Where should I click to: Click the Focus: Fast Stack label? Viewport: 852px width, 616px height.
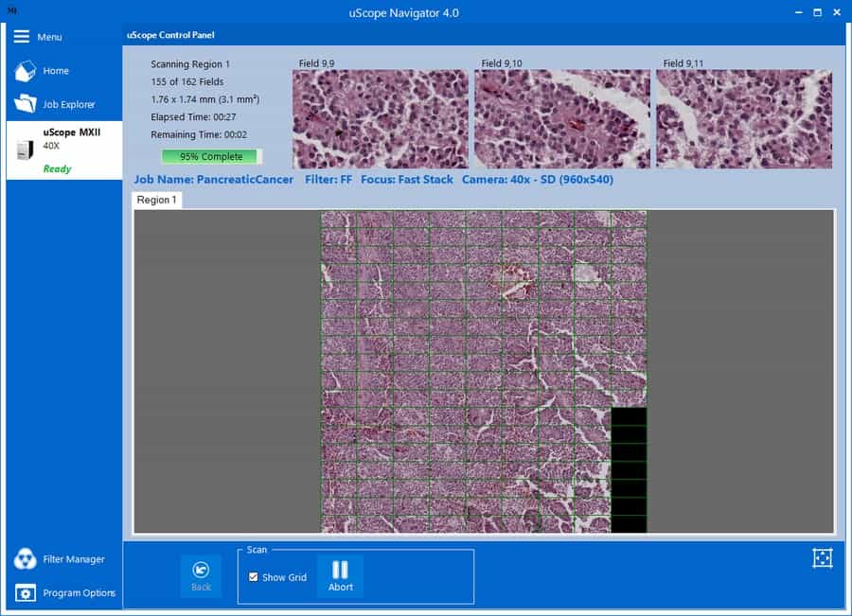tap(408, 180)
